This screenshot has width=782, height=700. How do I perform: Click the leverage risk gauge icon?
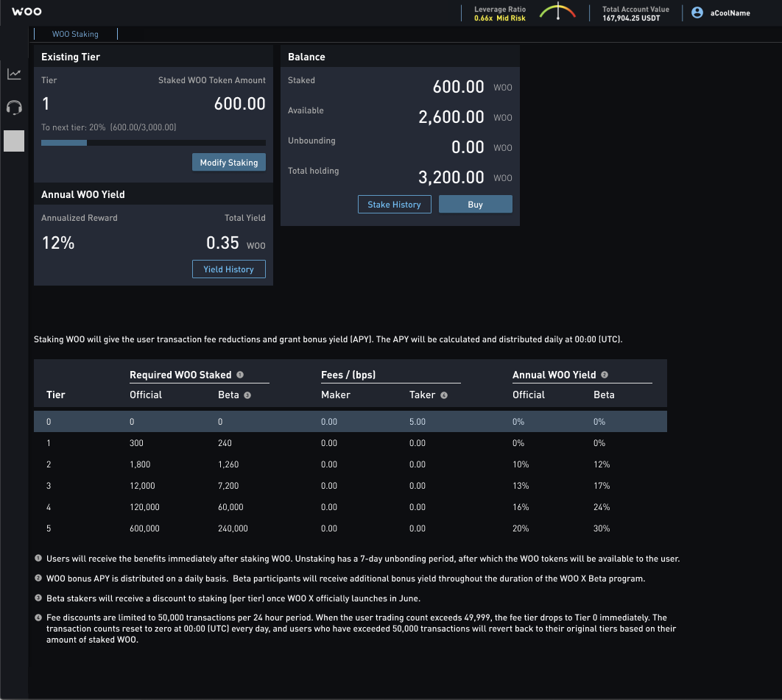pyautogui.click(x=557, y=13)
